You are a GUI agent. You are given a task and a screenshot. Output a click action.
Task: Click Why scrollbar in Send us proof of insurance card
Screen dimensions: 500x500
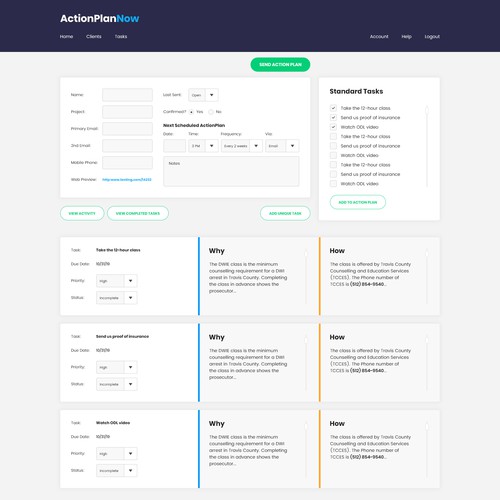click(x=306, y=363)
